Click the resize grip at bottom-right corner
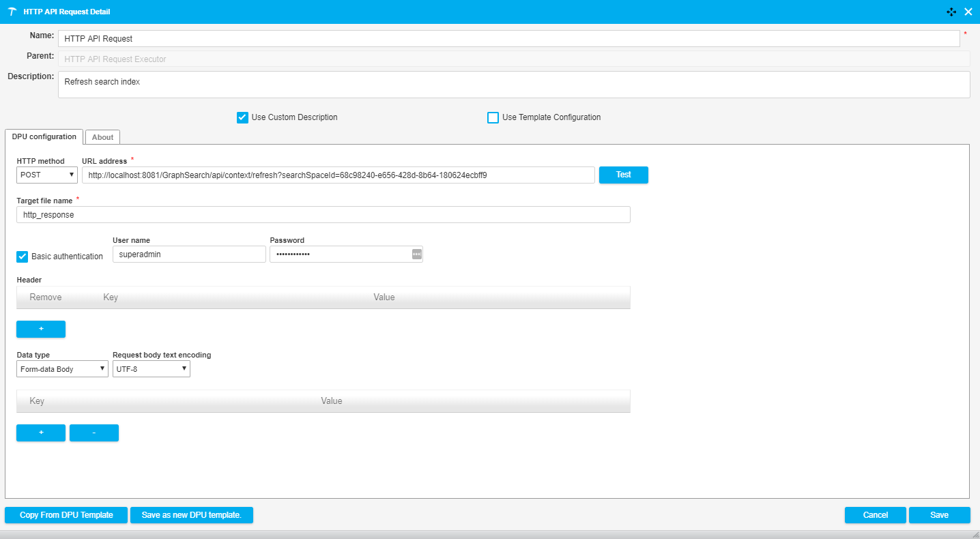980x539 pixels. (975, 534)
